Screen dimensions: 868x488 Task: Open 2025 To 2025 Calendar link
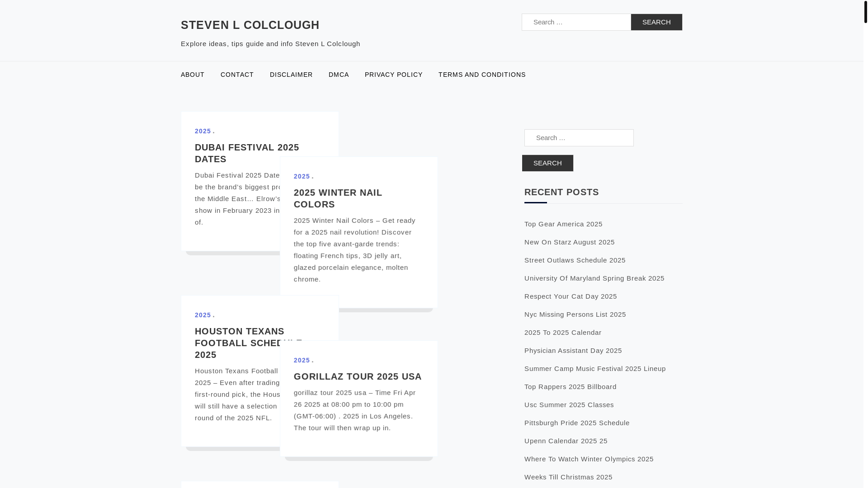coord(563,333)
